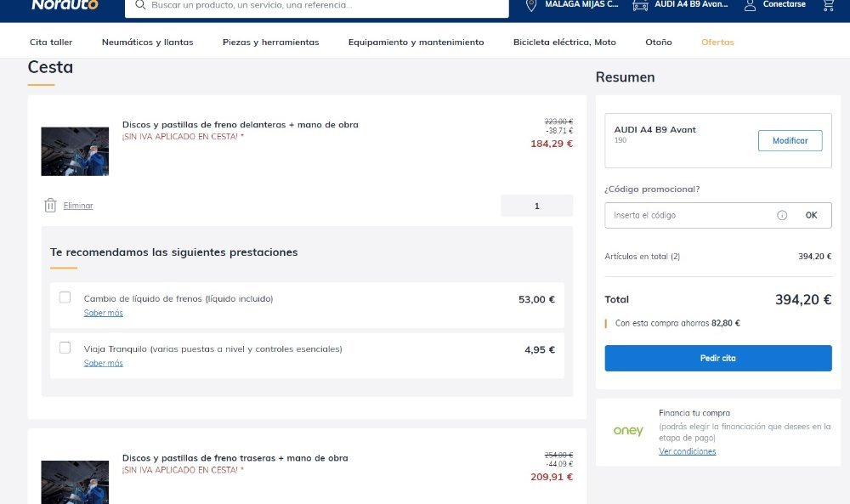The image size is (850, 504).
Task: Click the store location pin icon
Action: pos(531,5)
